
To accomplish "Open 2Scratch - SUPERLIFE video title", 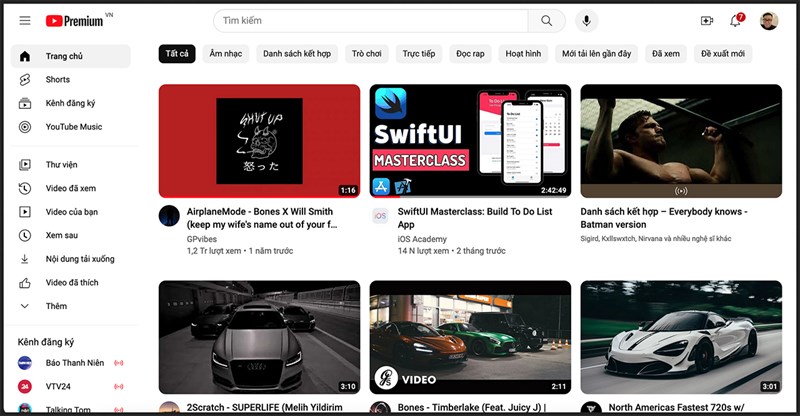I will [264, 407].
